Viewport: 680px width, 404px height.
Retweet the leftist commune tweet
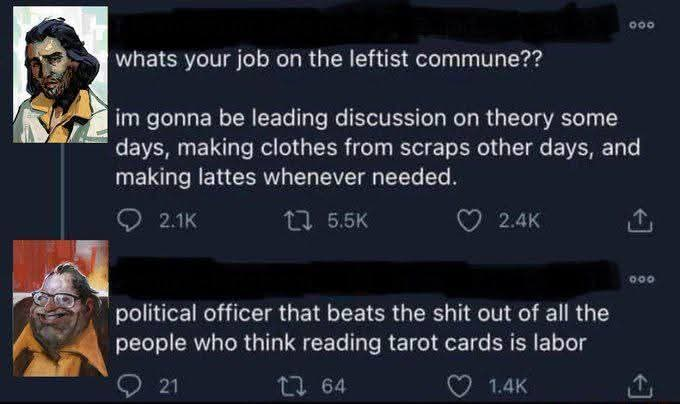(297, 221)
